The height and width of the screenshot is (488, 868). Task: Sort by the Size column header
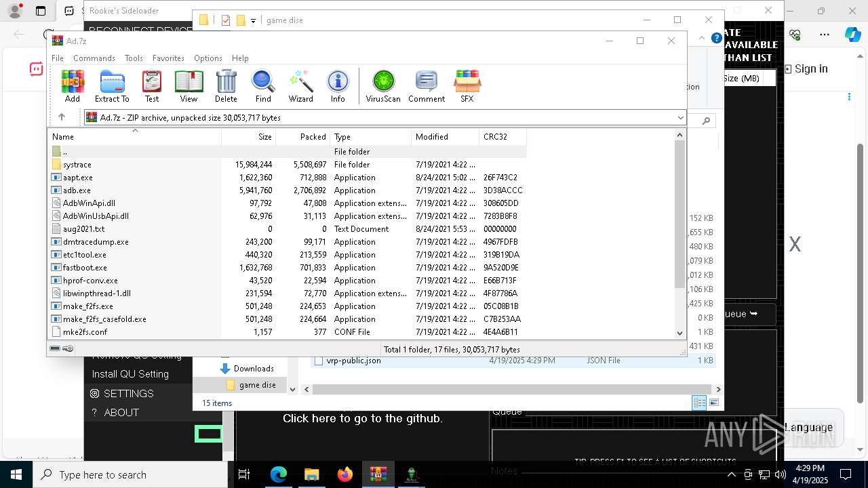tap(248, 136)
